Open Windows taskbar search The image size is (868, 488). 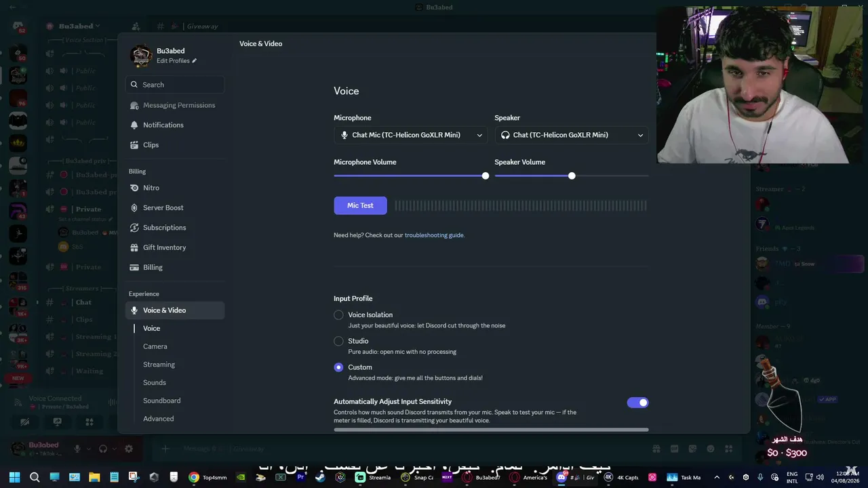(35, 477)
